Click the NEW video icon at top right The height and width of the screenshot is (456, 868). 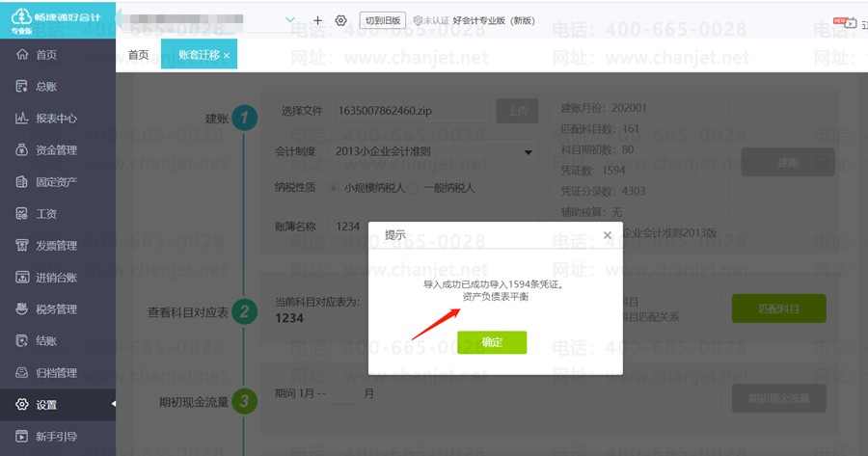(845, 23)
